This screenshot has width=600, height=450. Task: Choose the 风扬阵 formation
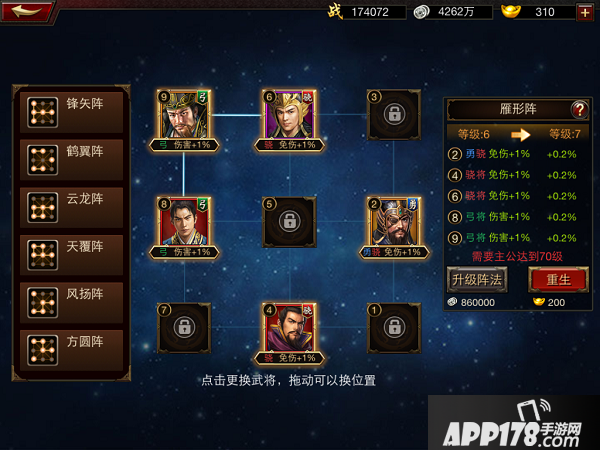tap(71, 303)
